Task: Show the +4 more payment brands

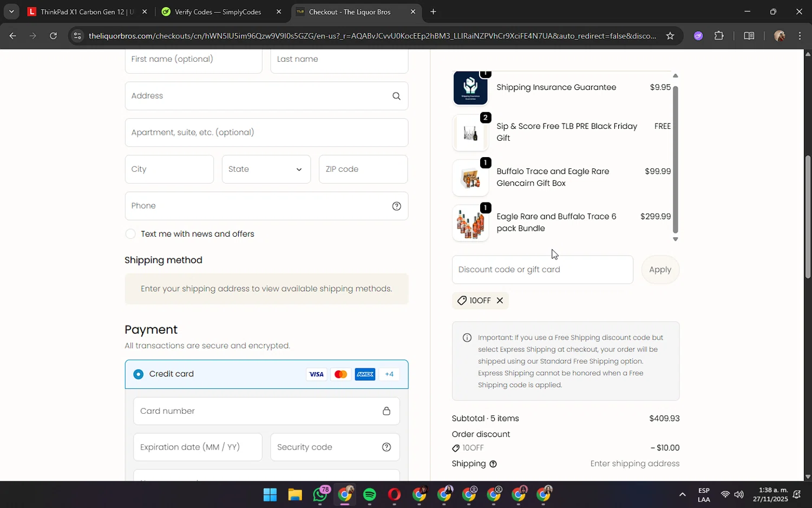Action: coord(389,374)
